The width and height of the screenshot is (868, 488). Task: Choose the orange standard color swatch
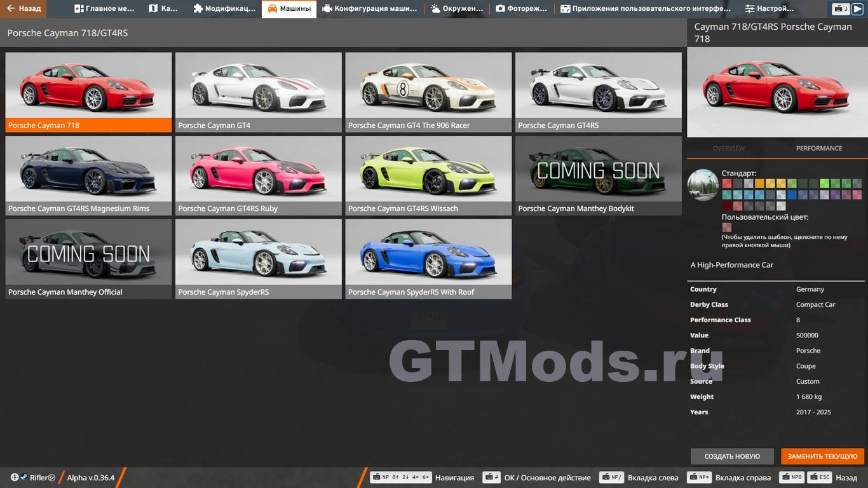tap(759, 184)
